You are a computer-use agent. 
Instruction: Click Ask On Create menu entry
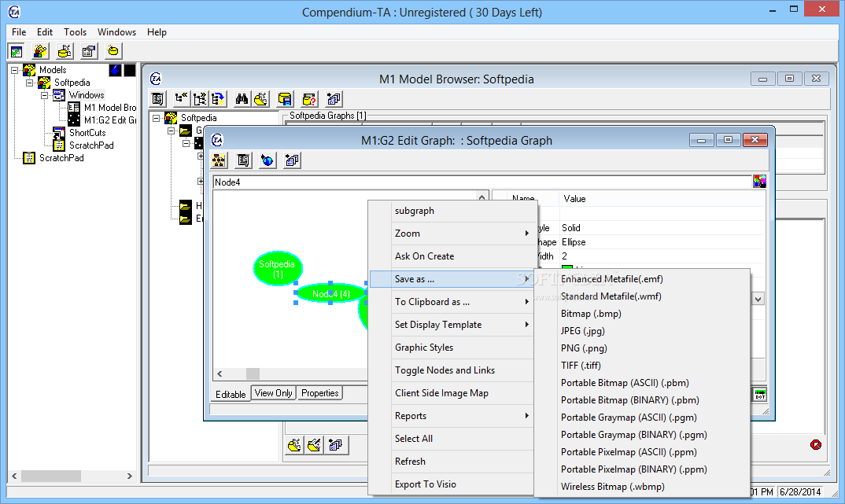[451, 256]
